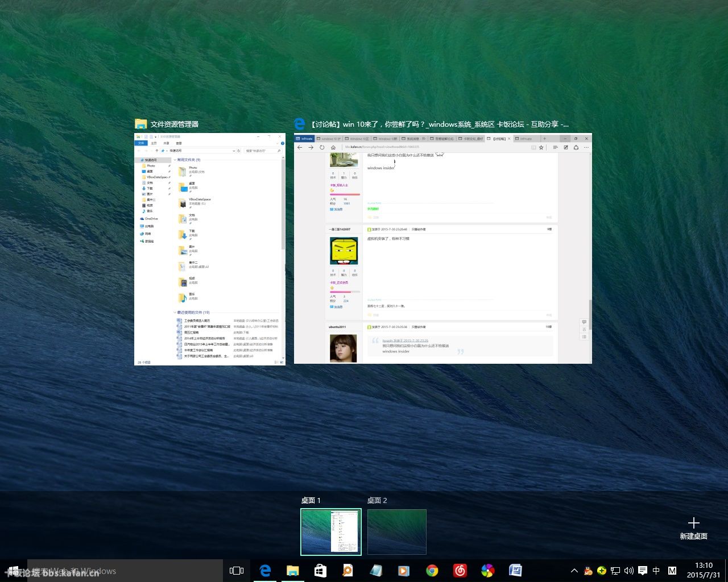The width and height of the screenshot is (728, 582).
Task: Open the colorful pinwheel taskbar app
Action: [x=487, y=571]
